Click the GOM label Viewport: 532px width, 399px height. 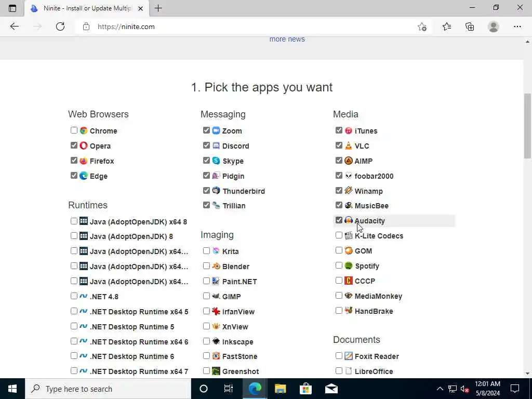[x=363, y=251]
